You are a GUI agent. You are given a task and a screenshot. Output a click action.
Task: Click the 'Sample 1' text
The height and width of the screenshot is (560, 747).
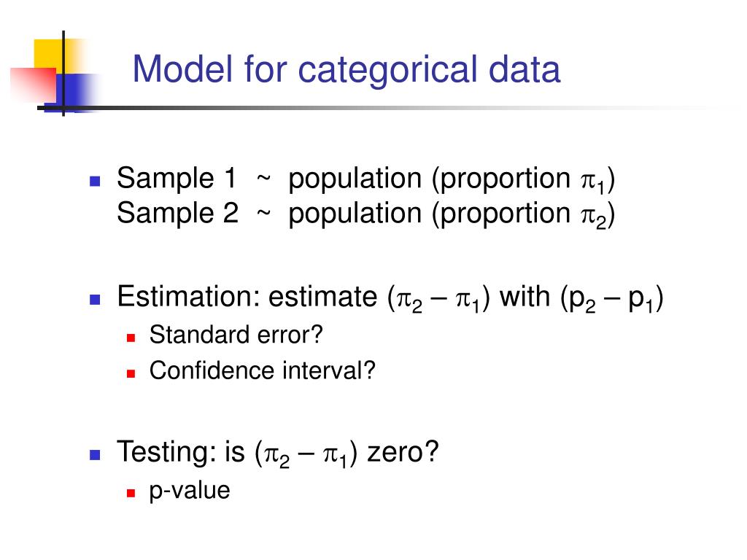point(177,178)
